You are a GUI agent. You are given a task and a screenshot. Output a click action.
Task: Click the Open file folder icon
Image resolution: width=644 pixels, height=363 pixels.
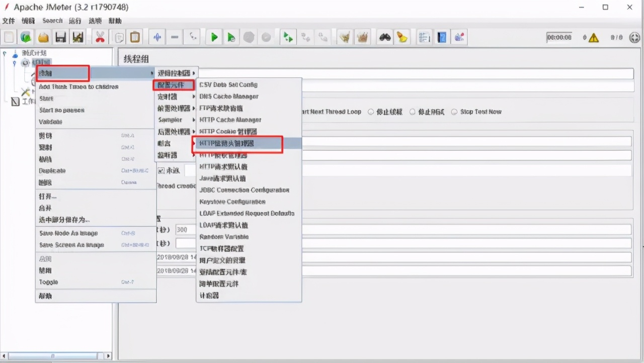pyautogui.click(x=43, y=37)
